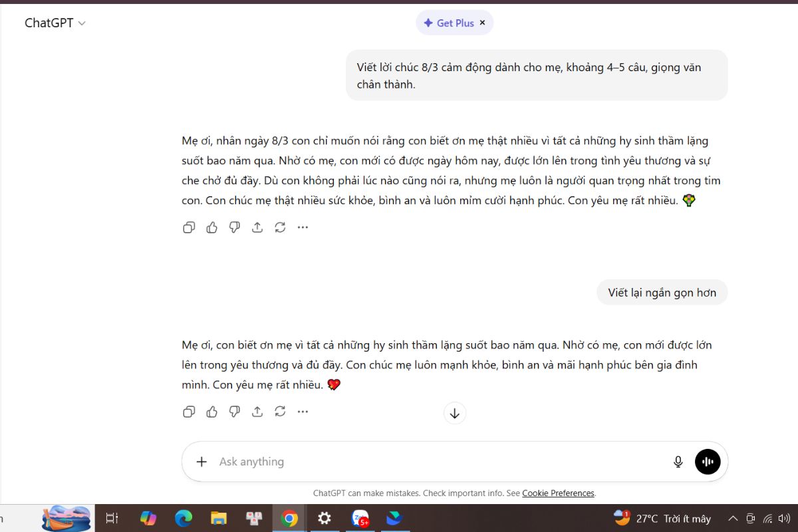Regenerate the shorter second response

pyautogui.click(x=280, y=412)
